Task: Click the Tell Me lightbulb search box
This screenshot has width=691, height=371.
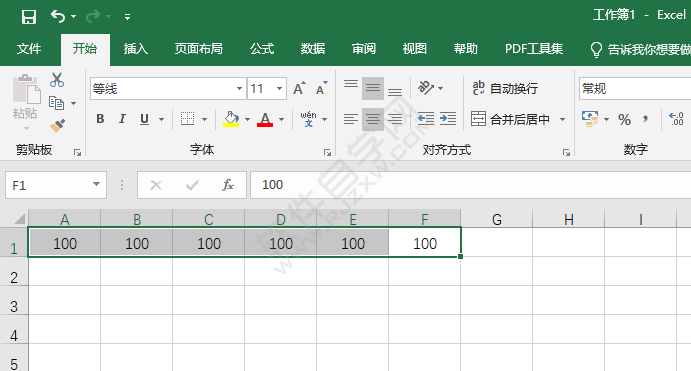Action: pos(640,49)
